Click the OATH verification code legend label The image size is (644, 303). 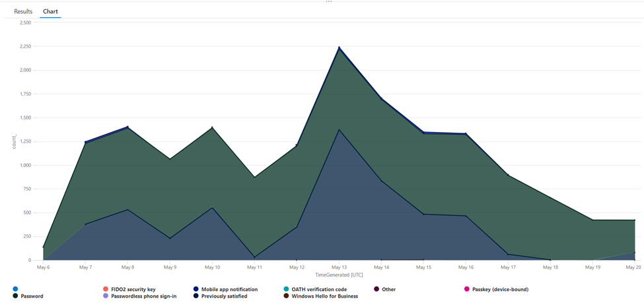tap(319, 289)
